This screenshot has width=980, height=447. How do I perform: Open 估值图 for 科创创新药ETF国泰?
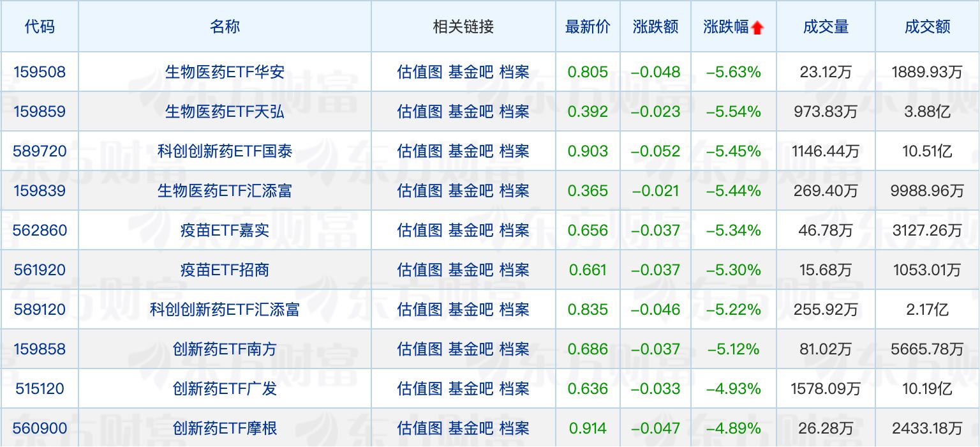419,151
